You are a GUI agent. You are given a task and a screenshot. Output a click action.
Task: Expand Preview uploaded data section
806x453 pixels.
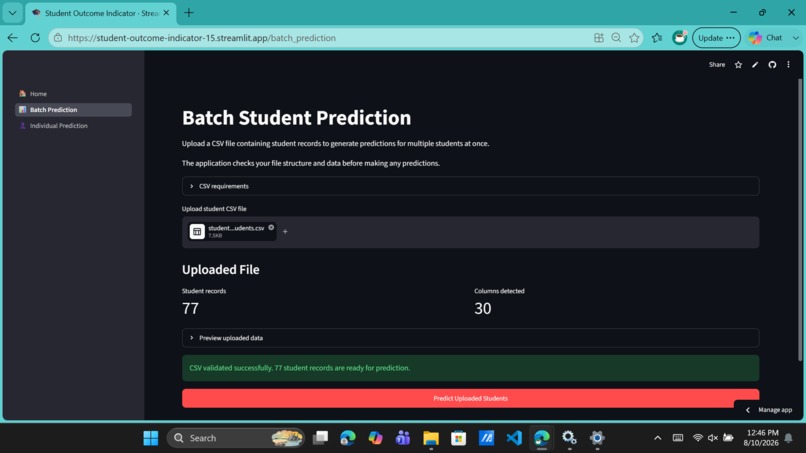470,338
